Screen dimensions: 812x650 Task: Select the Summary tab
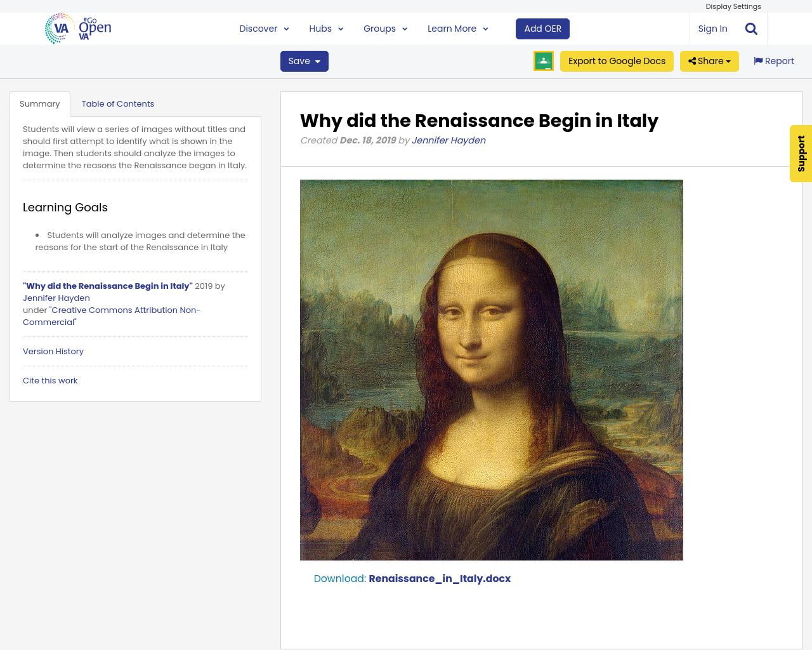click(40, 104)
